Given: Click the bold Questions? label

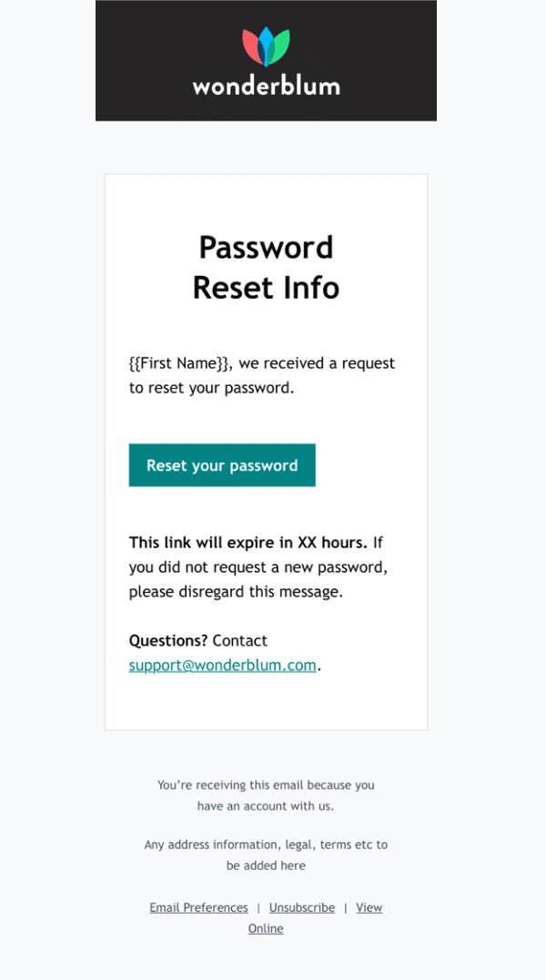Looking at the screenshot, I should pos(168,640).
